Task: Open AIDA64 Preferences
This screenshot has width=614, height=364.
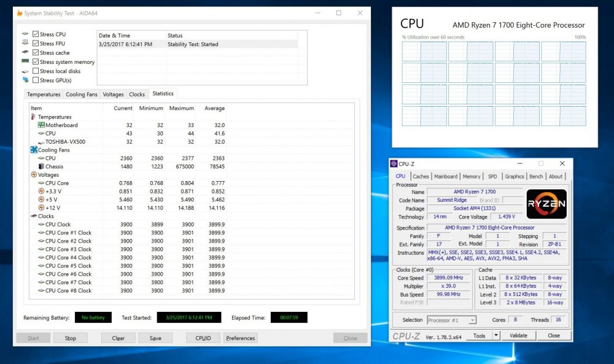Action: click(x=241, y=338)
